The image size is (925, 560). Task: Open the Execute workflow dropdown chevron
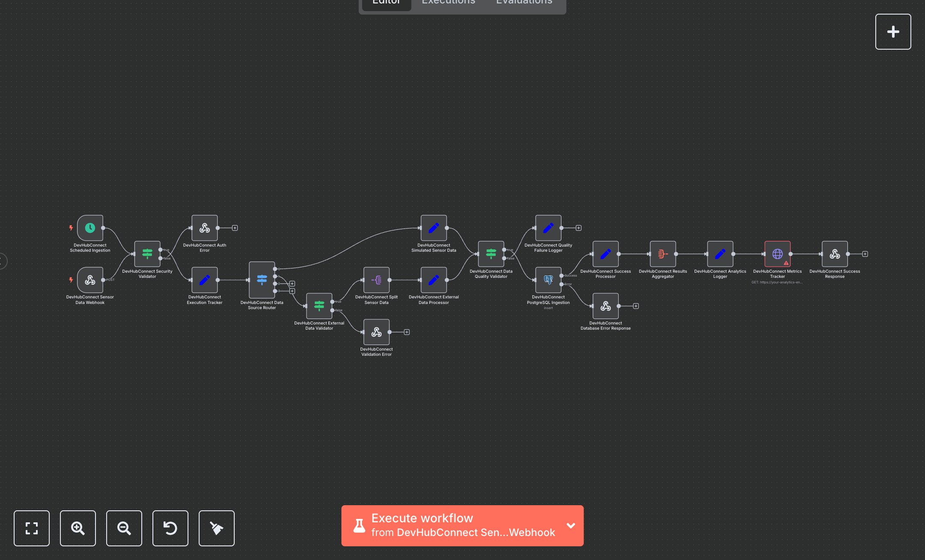coord(571,525)
